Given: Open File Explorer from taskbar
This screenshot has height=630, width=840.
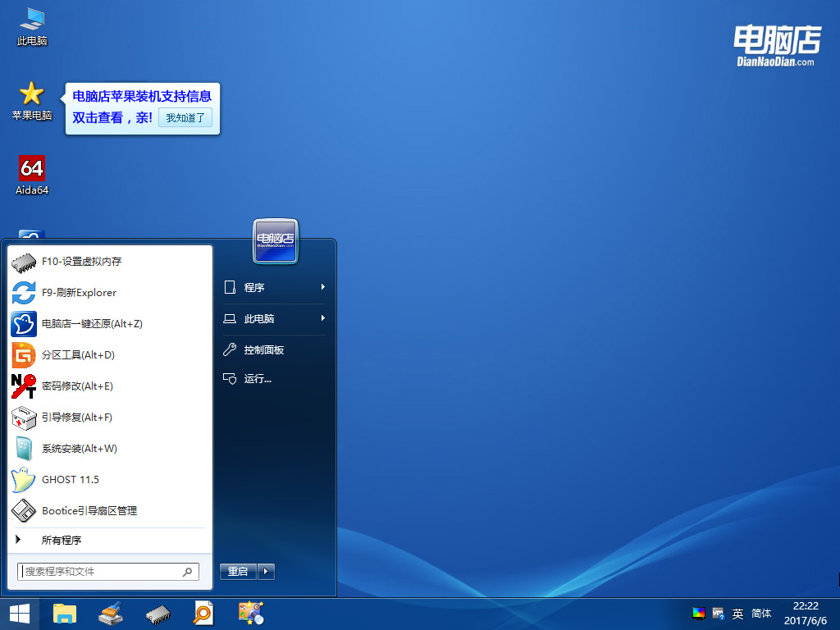Looking at the screenshot, I should 65,614.
